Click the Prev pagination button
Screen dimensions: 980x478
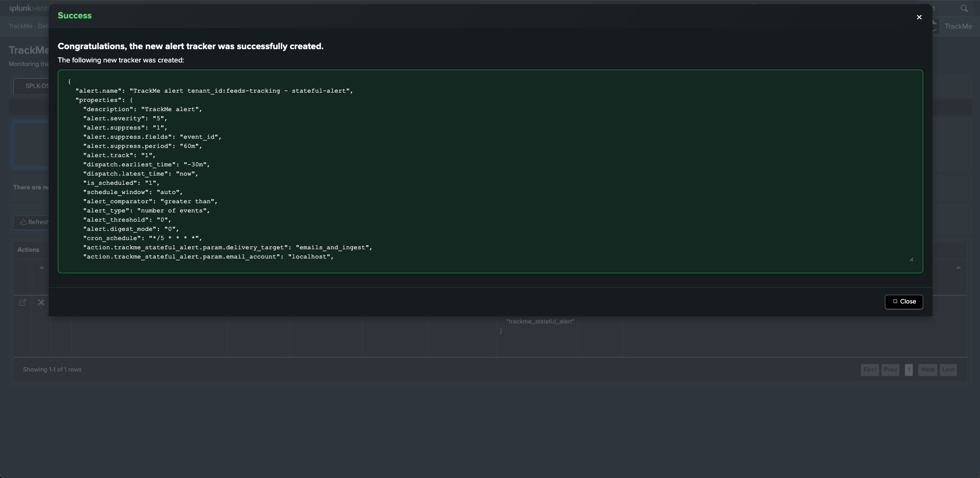[890, 370]
